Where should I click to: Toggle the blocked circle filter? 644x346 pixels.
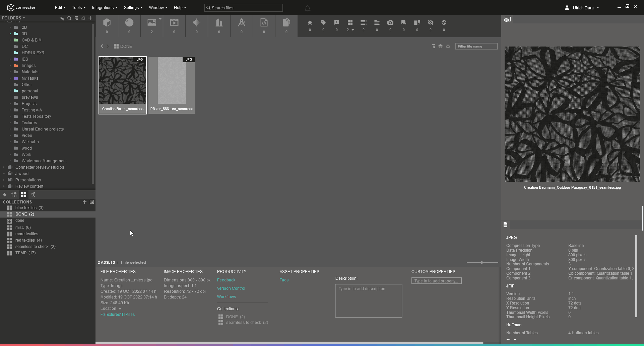tap(444, 22)
